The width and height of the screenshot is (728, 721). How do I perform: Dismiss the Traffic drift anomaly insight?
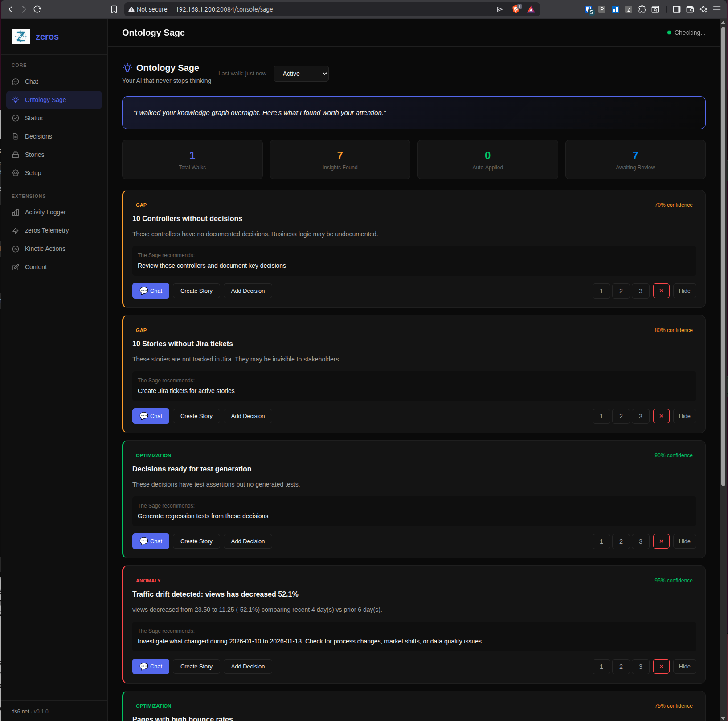[x=661, y=667]
